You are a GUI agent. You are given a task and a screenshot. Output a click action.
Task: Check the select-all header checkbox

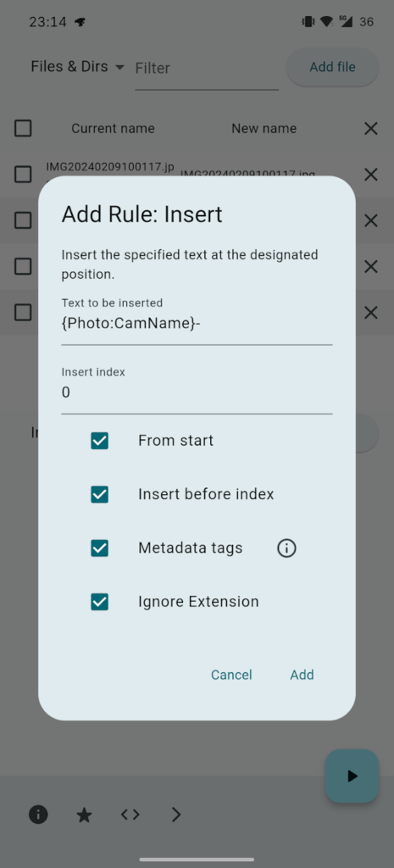coord(23,129)
